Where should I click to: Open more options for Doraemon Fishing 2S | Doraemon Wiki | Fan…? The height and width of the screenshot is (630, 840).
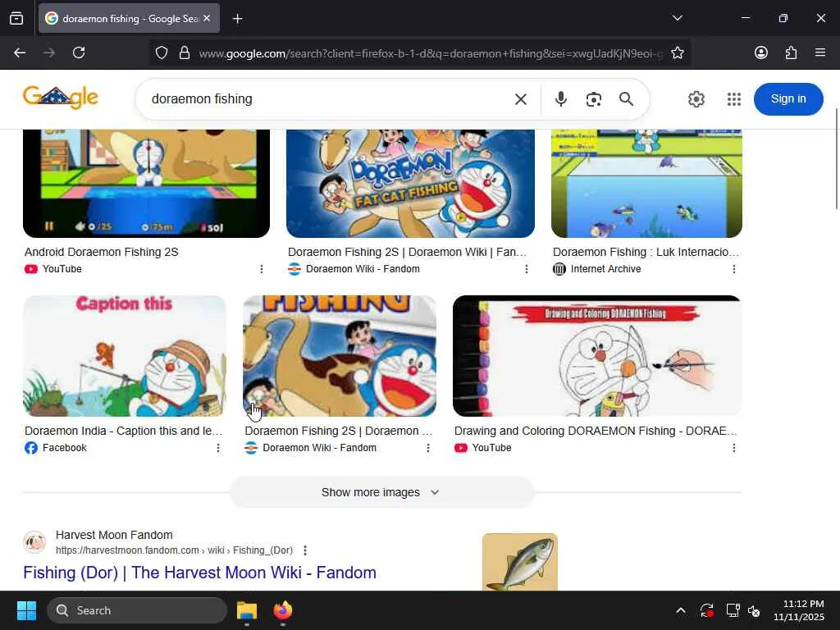pos(526,269)
